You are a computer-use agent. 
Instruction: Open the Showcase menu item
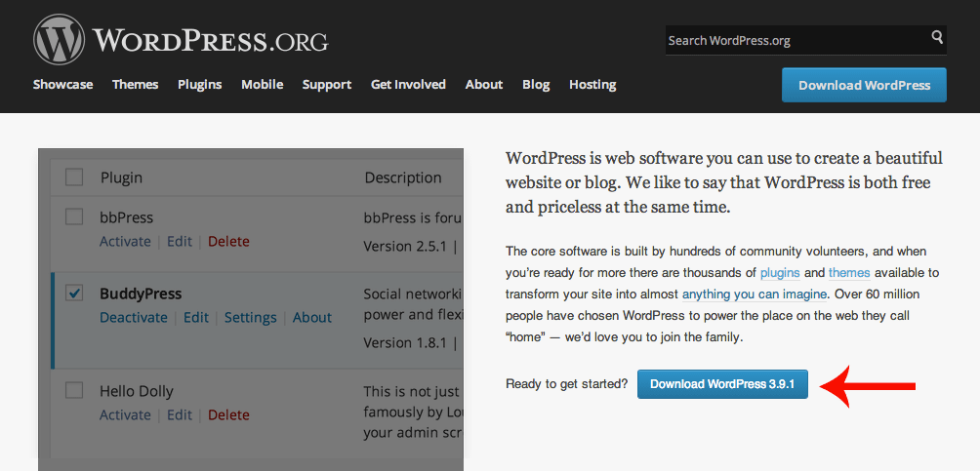tap(63, 84)
